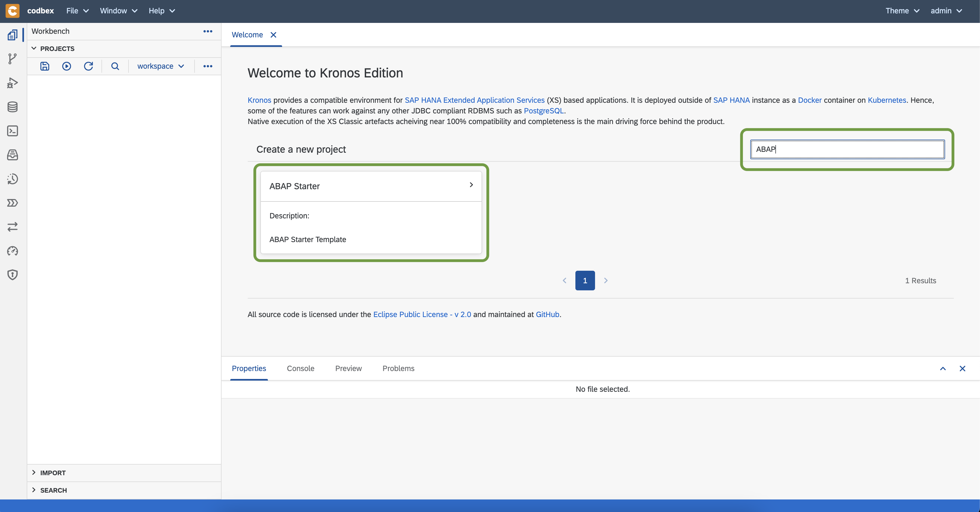Open the Theme dropdown menu
The height and width of the screenshot is (512, 980).
[902, 11]
